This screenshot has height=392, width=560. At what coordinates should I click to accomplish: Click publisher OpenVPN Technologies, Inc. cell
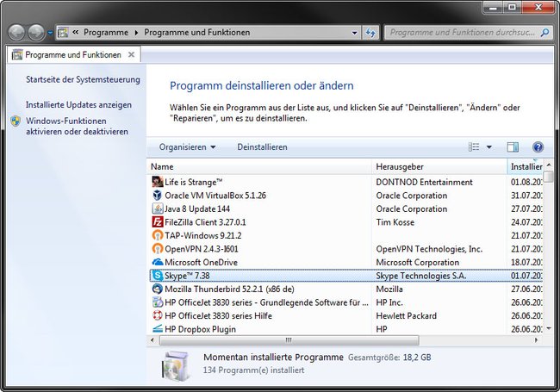coord(429,249)
